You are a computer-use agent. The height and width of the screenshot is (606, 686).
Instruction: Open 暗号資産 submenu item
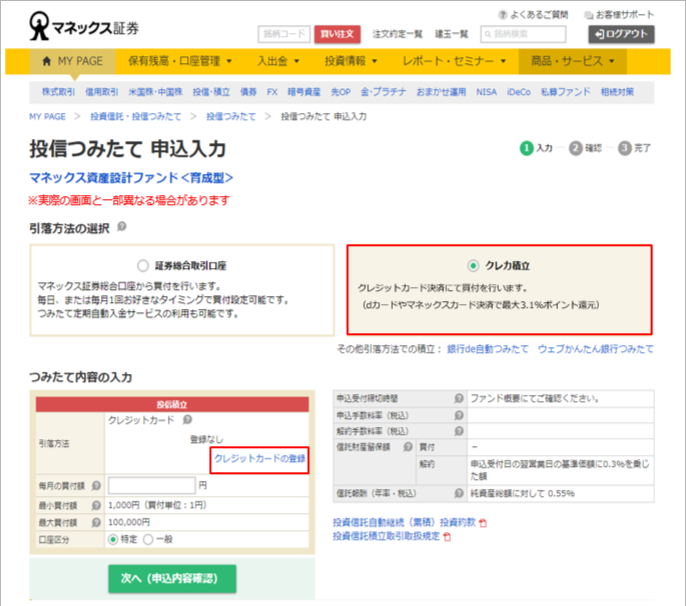[x=304, y=92]
